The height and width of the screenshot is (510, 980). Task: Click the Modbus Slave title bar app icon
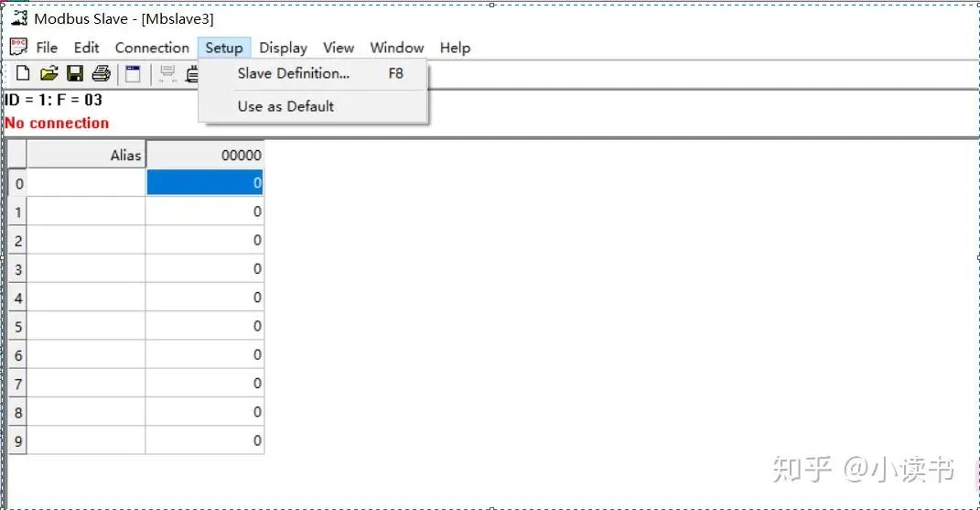19,17
